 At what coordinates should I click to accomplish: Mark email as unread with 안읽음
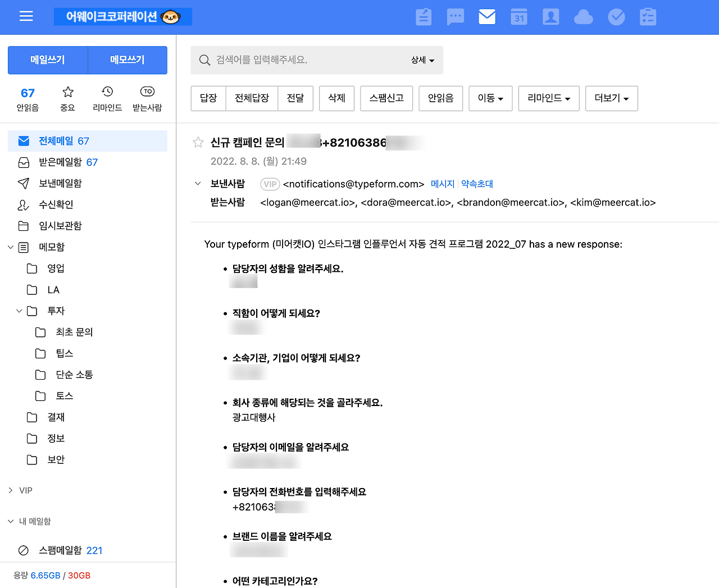pos(440,98)
